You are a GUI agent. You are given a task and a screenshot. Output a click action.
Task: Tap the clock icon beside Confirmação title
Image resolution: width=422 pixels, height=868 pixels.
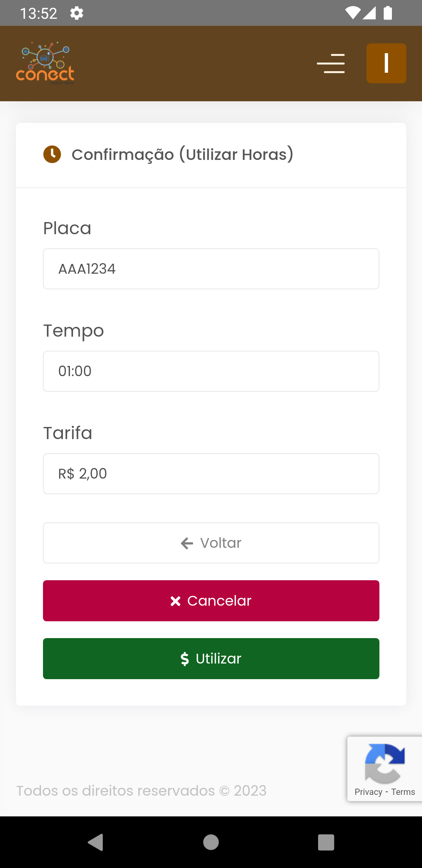click(52, 154)
